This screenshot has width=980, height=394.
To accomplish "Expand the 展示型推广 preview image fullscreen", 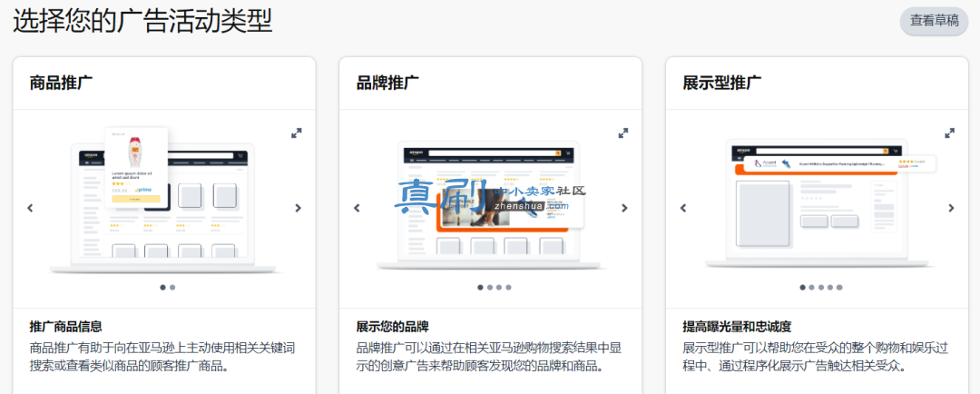I will point(949,133).
